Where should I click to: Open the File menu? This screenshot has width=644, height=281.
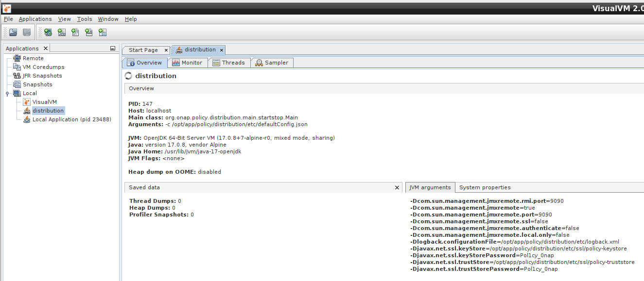click(x=8, y=19)
